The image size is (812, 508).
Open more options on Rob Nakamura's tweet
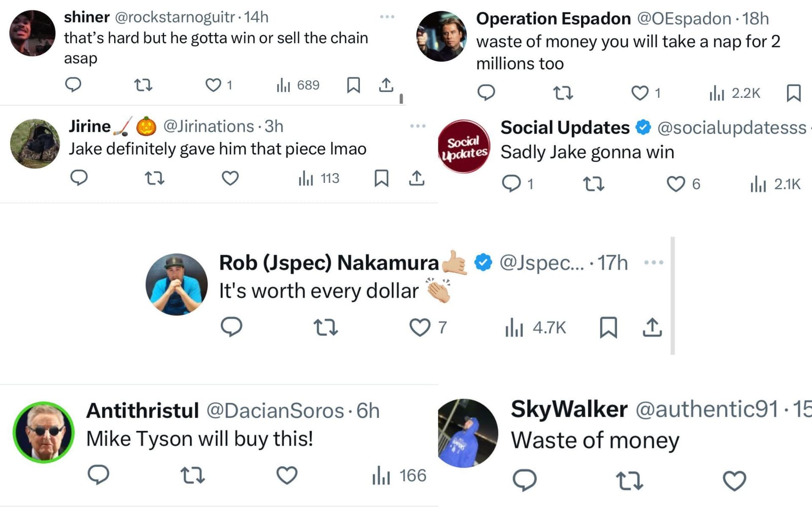(655, 262)
